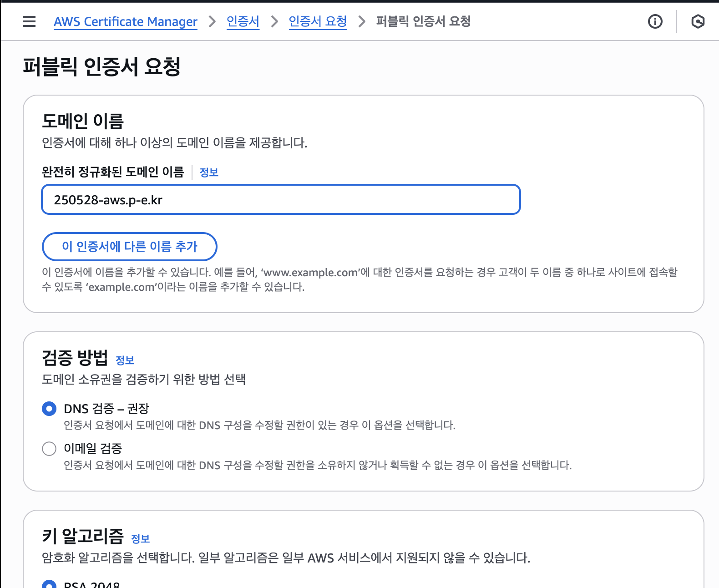Screen dimensions: 719x588
Task: Click the 검증 방법 section heading
Action: [75, 358]
